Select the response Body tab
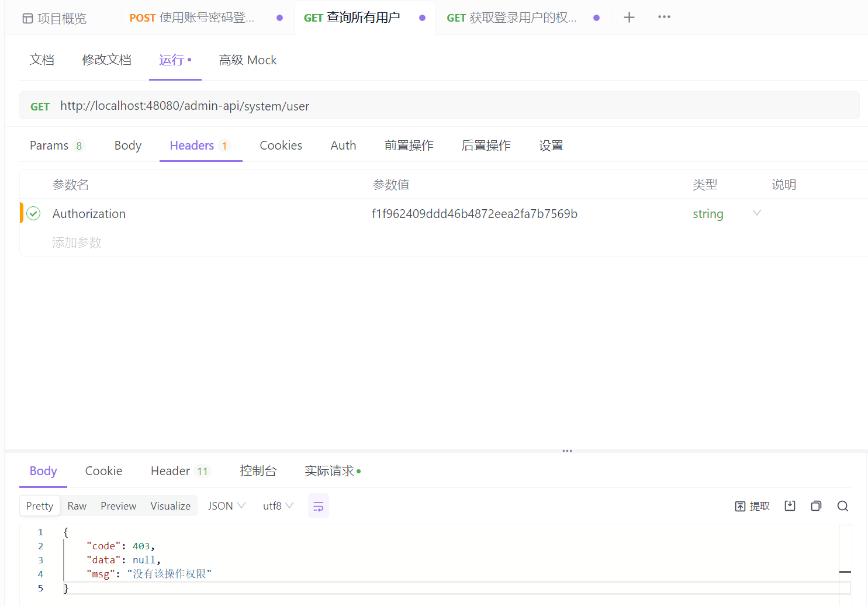This screenshot has width=868, height=606. pyautogui.click(x=43, y=471)
